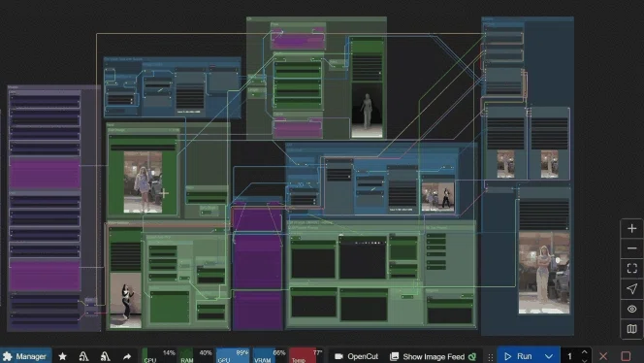Click the first of the two matching icons after the star
Screen dimensions: 644x363
83,356
